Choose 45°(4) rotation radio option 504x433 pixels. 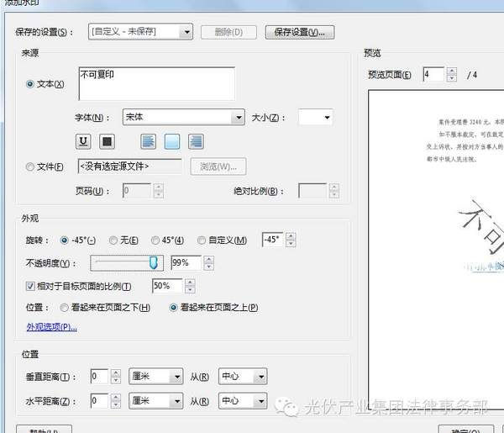(x=155, y=240)
